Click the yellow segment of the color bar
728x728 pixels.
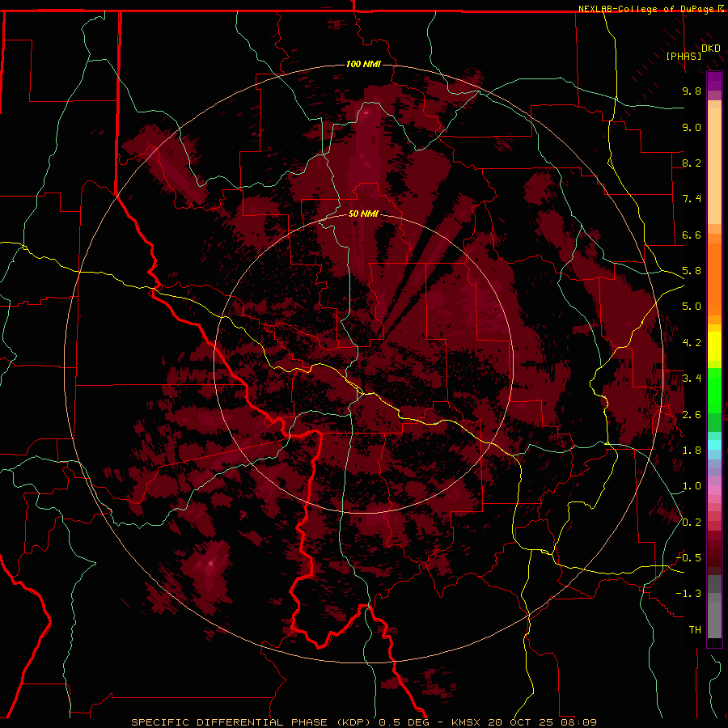coord(714,346)
